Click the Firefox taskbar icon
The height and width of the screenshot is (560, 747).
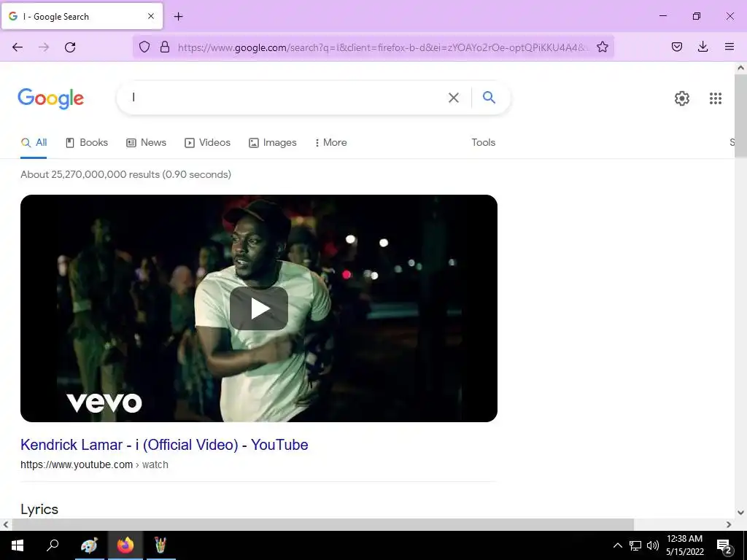pyautogui.click(x=125, y=545)
